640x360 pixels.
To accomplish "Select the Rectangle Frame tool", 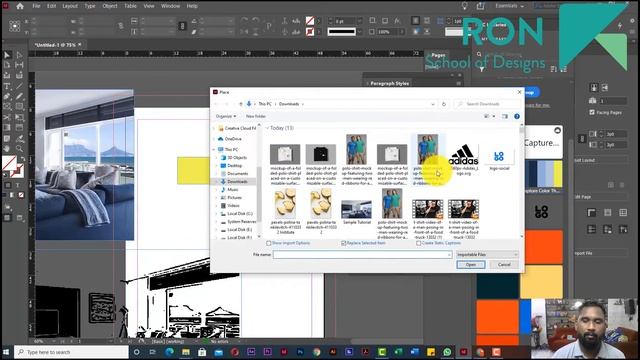I will point(7,107).
